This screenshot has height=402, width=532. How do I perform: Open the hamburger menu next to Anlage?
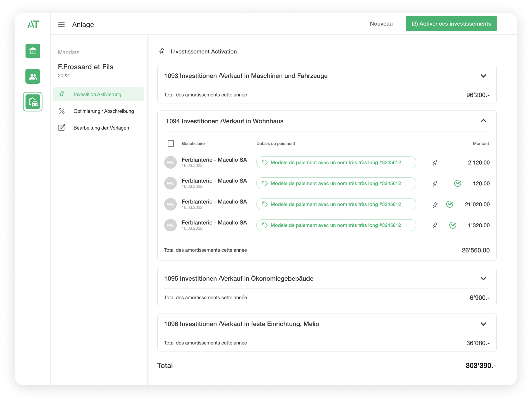61,25
